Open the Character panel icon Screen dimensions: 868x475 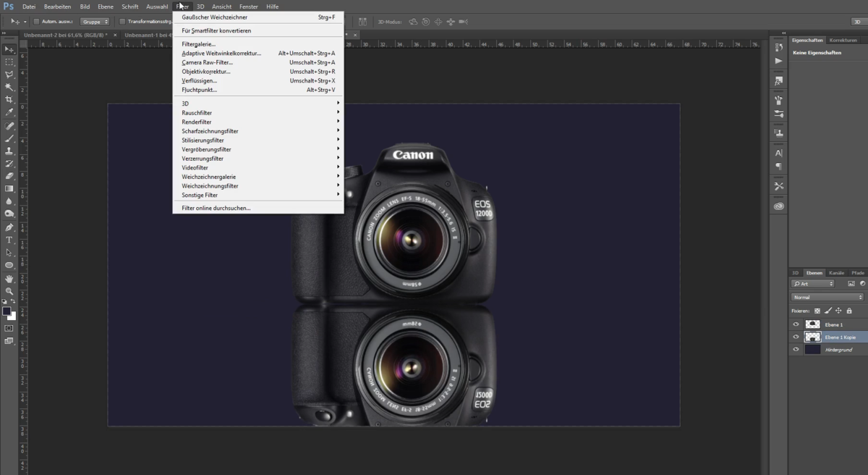pos(778,152)
